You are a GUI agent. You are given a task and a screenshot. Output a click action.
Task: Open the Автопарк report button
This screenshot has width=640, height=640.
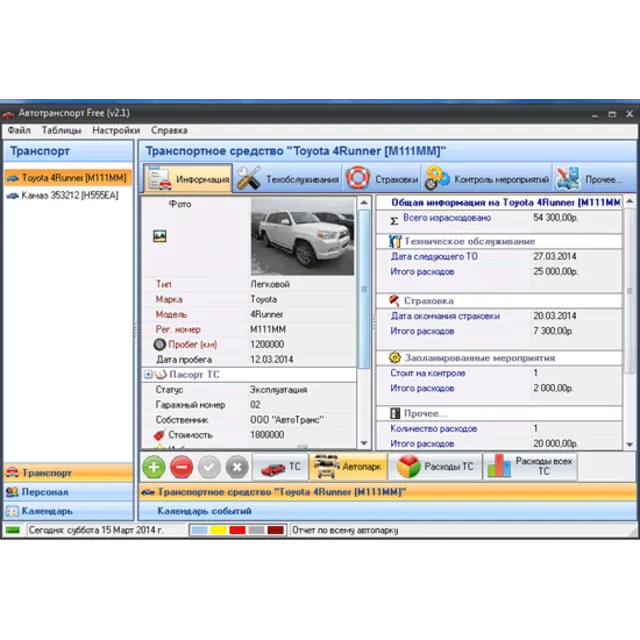tap(348, 467)
